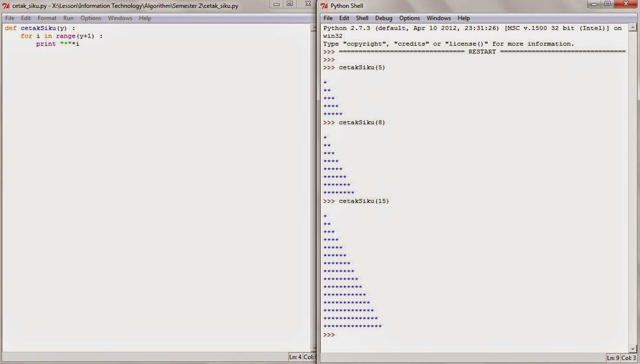This screenshot has width=640, height=364.
Task: Click the Tk icon of cetak_siku.py window
Action: (6, 6)
